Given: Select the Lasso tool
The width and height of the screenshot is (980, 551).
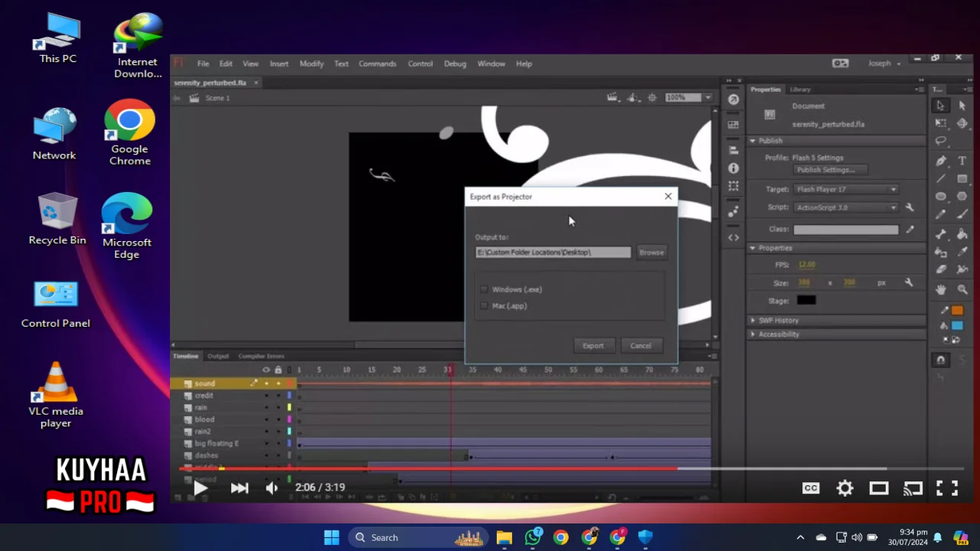Looking at the screenshot, I should pos(941,141).
